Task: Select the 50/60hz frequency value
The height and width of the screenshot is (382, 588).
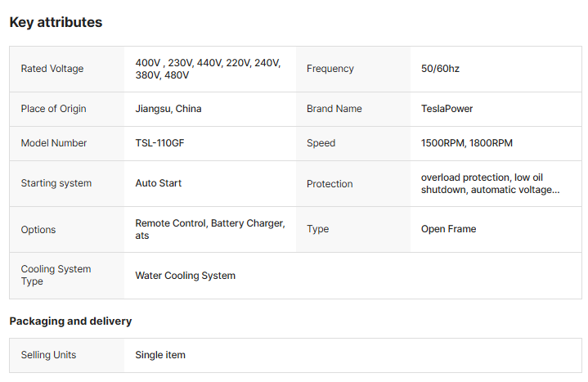Action: click(x=440, y=69)
